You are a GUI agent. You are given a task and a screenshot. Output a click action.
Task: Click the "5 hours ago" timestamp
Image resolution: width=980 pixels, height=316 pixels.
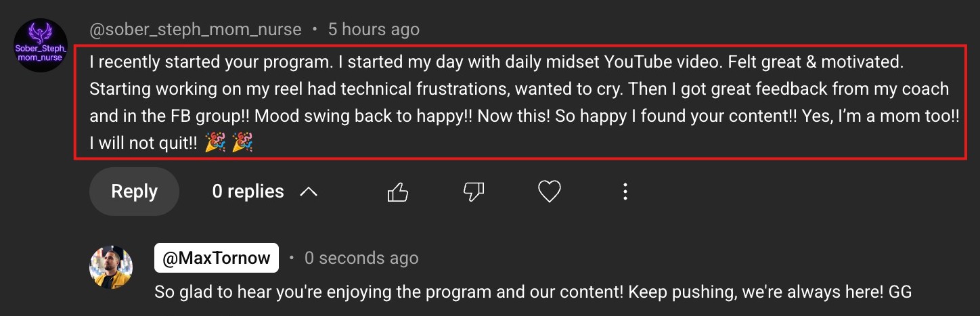374,30
